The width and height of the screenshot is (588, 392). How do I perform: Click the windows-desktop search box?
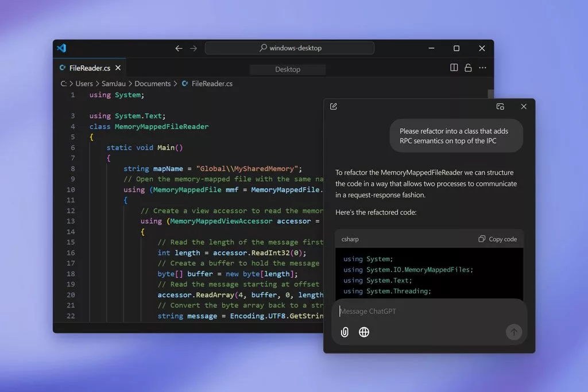289,48
